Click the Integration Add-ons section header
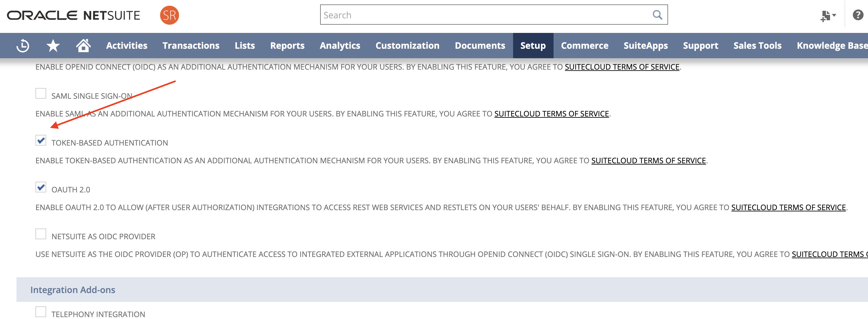Viewport: 868px width, 319px height. (442, 290)
